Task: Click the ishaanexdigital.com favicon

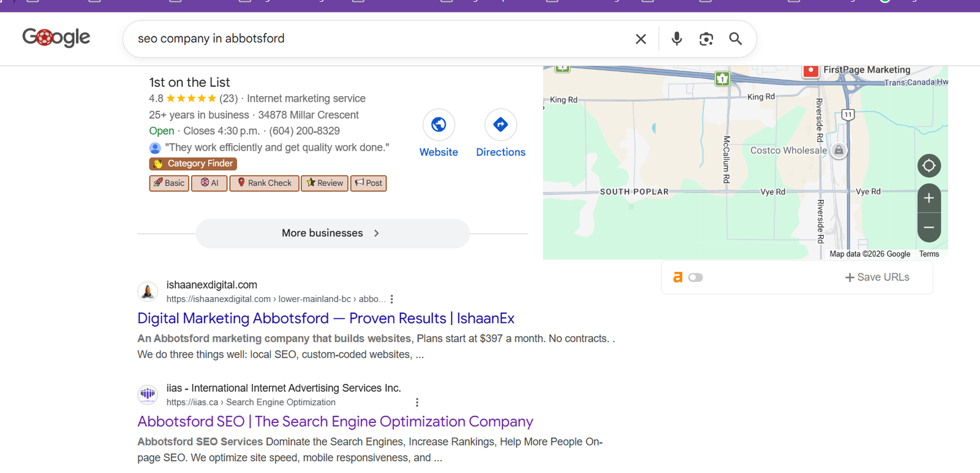Action: (x=148, y=292)
